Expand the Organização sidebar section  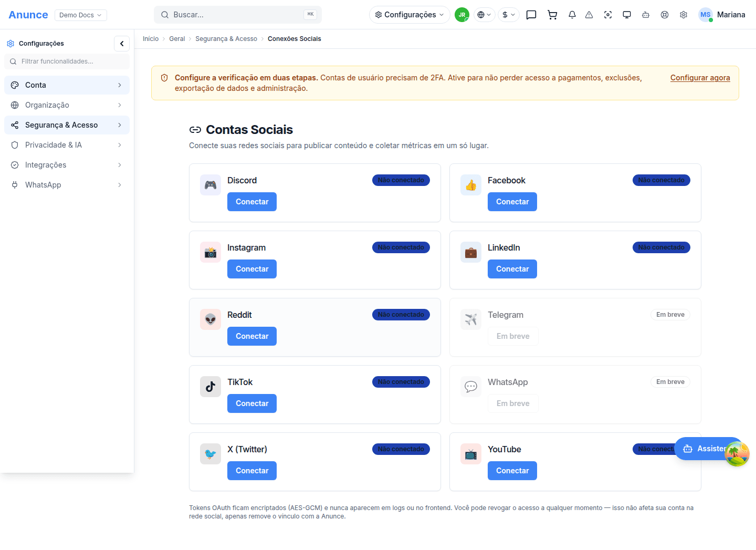pyautogui.click(x=67, y=105)
